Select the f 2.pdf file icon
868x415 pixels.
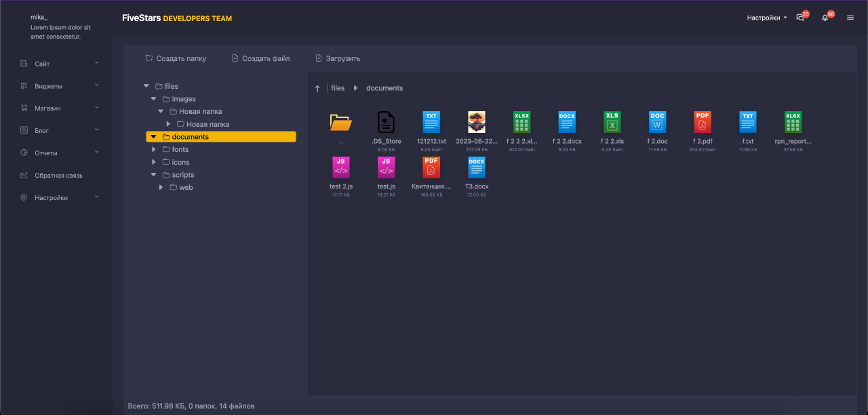click(x=703, y=122)
